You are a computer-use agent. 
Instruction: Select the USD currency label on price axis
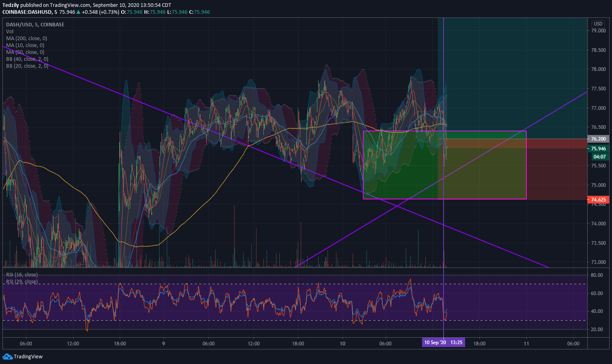598,24
